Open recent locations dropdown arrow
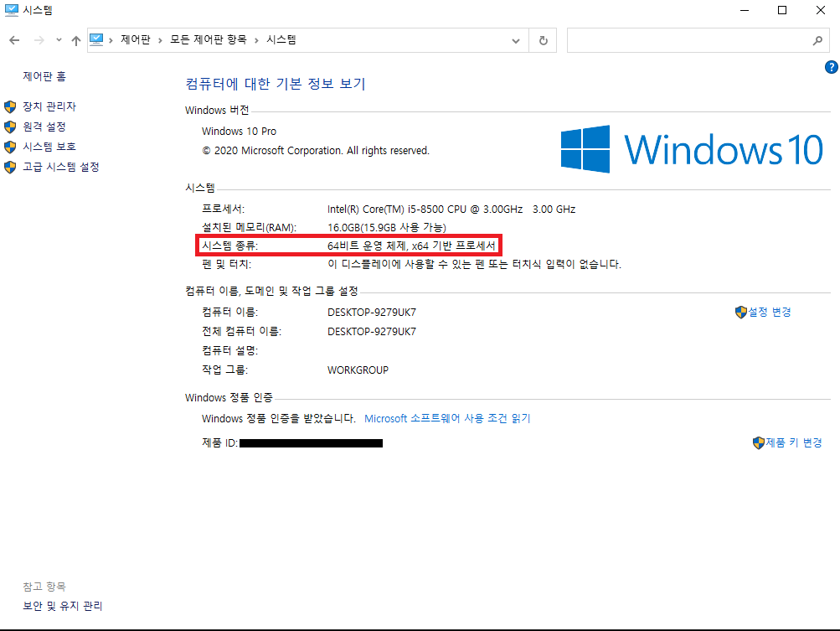Image resolution: width=840 pixels, height=631 pixels. click(x=59, y=40)
